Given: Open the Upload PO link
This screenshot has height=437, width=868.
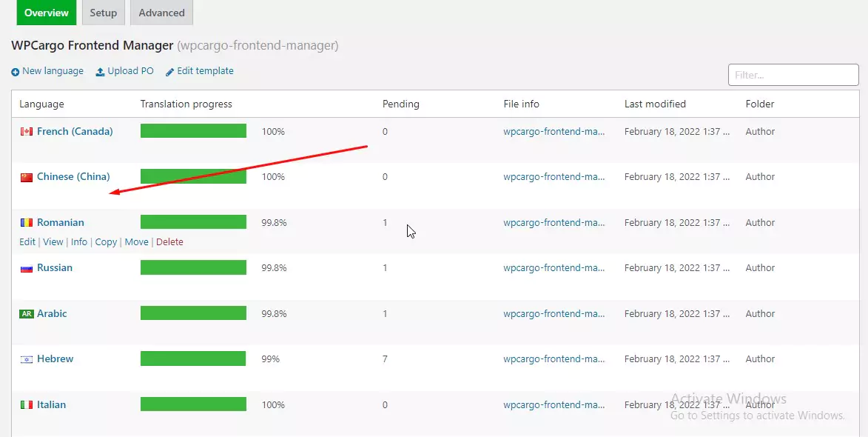Looking at the screenshot, I should click(x=125, y=71).
